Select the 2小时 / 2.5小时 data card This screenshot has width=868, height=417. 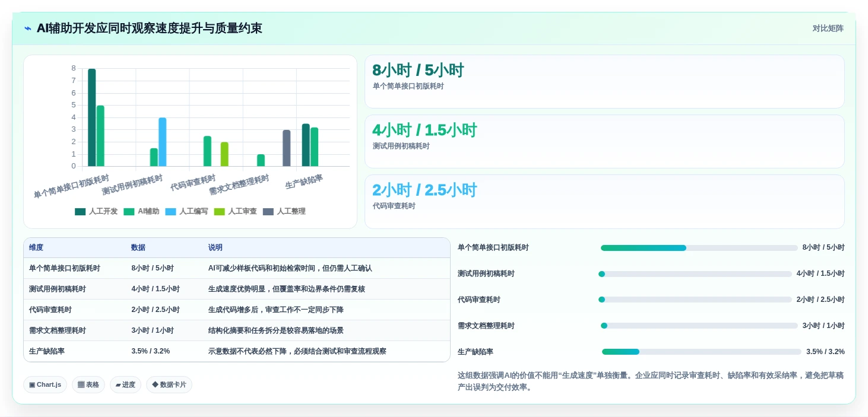pos(604,201)
